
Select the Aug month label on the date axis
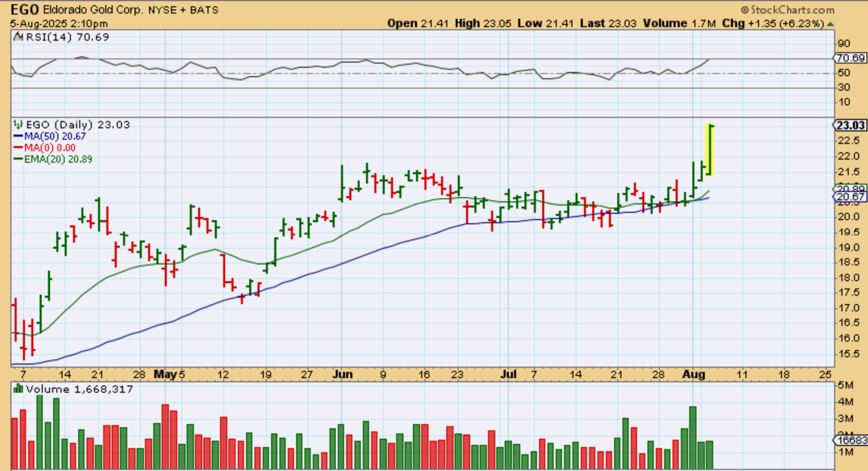click(694, 375)
